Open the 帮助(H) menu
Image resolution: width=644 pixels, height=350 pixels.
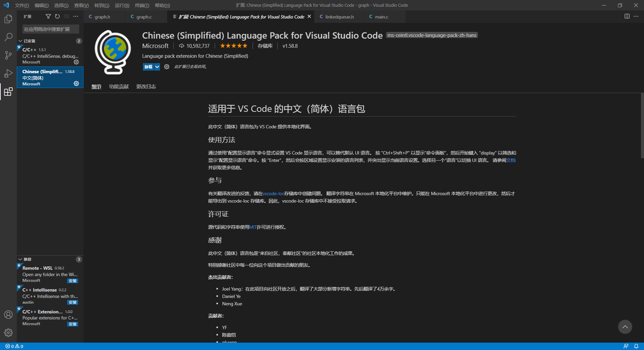(x=162, y=5)
